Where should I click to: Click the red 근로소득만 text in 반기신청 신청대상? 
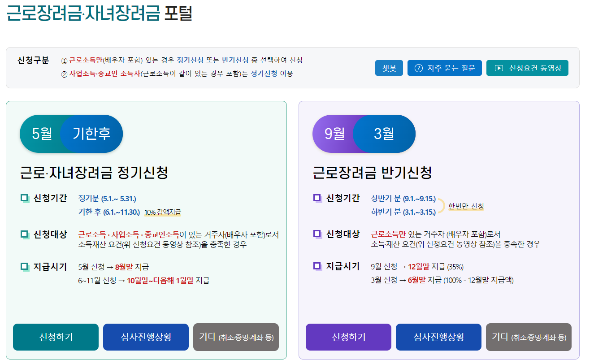[389, 234]
